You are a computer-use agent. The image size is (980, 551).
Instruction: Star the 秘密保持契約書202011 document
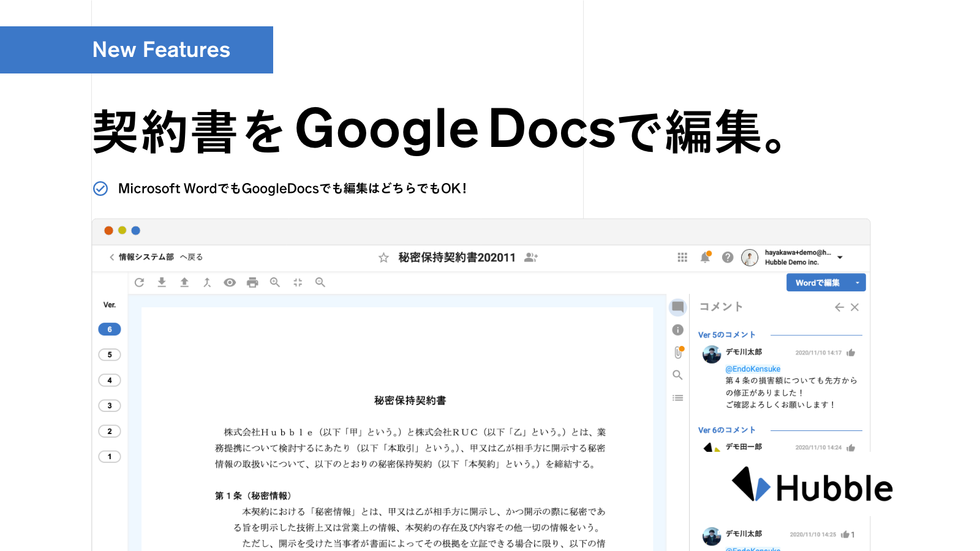[383, 258]
